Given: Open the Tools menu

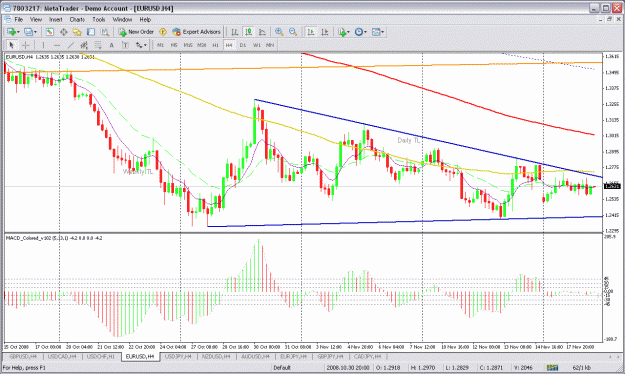Looking at the screenshot, I should tap(99, 19).
